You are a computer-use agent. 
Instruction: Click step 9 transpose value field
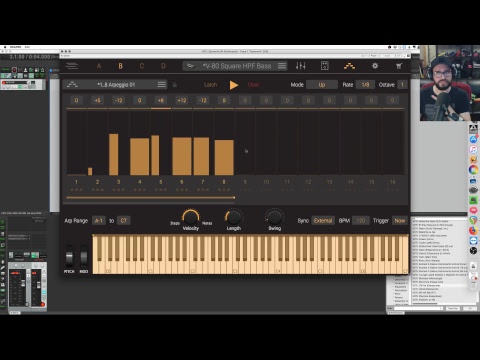[x=245, y=100]
